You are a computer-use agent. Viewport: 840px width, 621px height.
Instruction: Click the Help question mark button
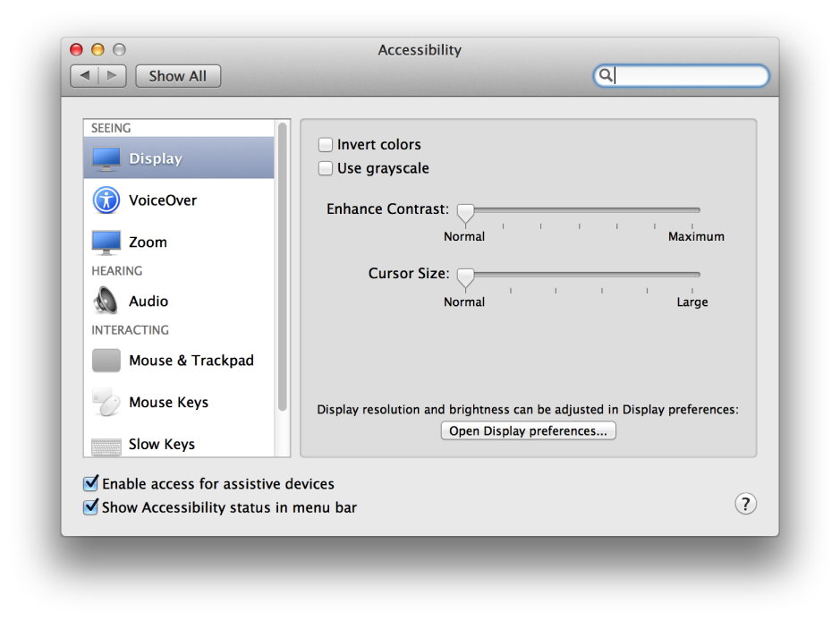(x=745, y=504)
